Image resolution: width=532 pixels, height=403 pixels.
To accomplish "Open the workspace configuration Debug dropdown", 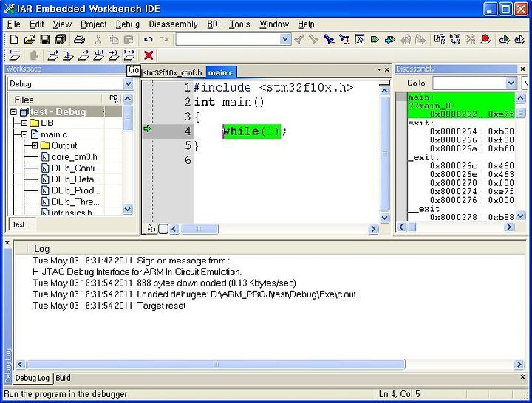I will pos(128,83).
